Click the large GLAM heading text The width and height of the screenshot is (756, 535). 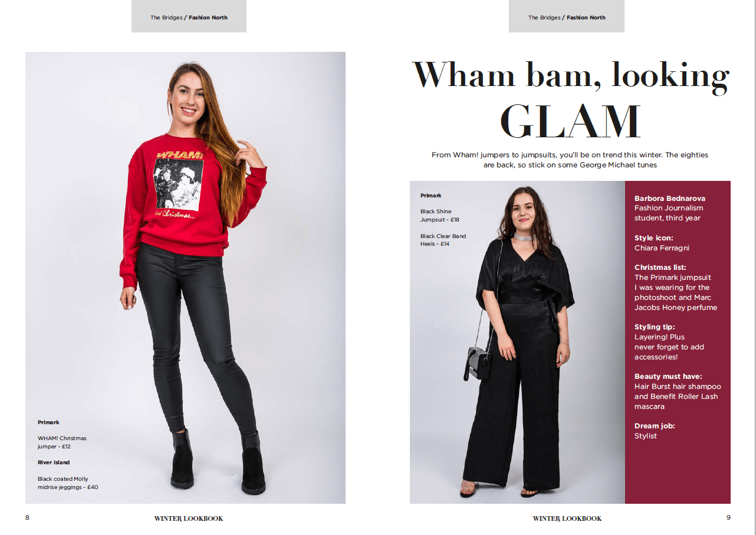coord(570,122)
